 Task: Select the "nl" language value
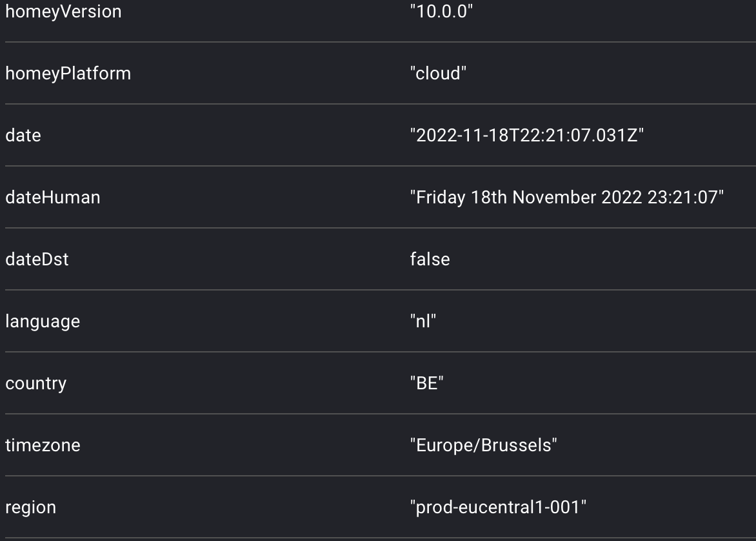423,322
